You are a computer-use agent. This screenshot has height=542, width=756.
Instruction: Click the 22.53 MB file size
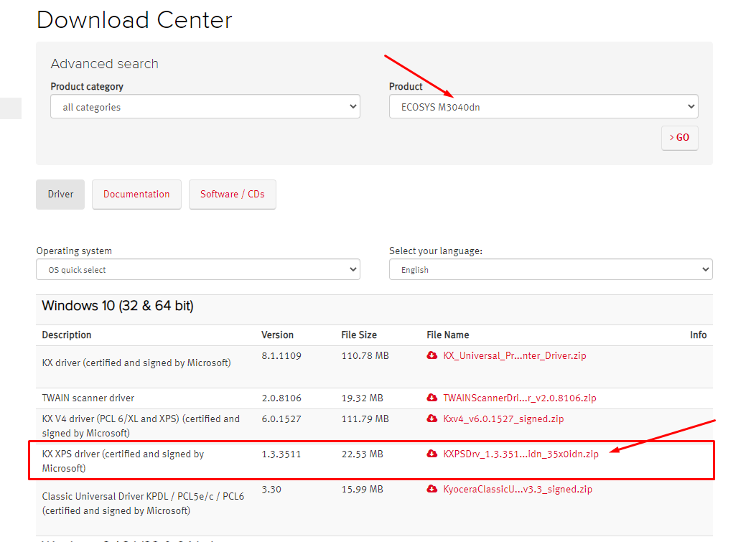pyautogui.click(x=362, y=454)
